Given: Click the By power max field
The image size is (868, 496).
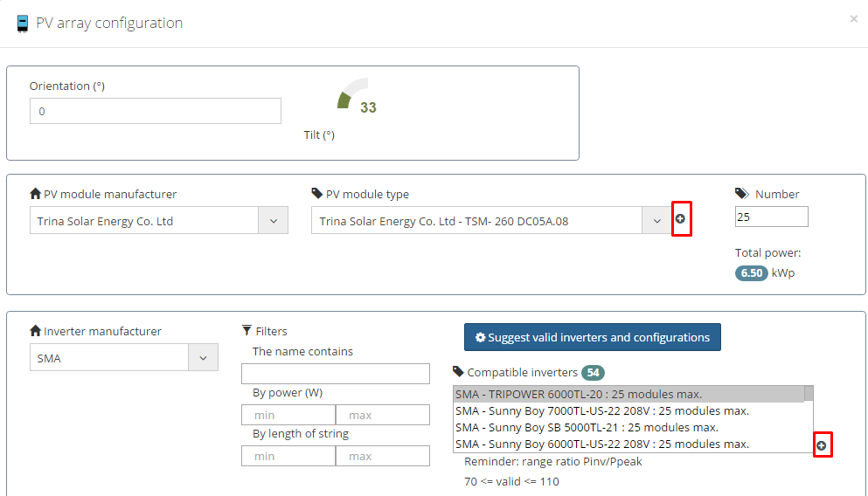Looking at the screenshot, I should [383, 415].
